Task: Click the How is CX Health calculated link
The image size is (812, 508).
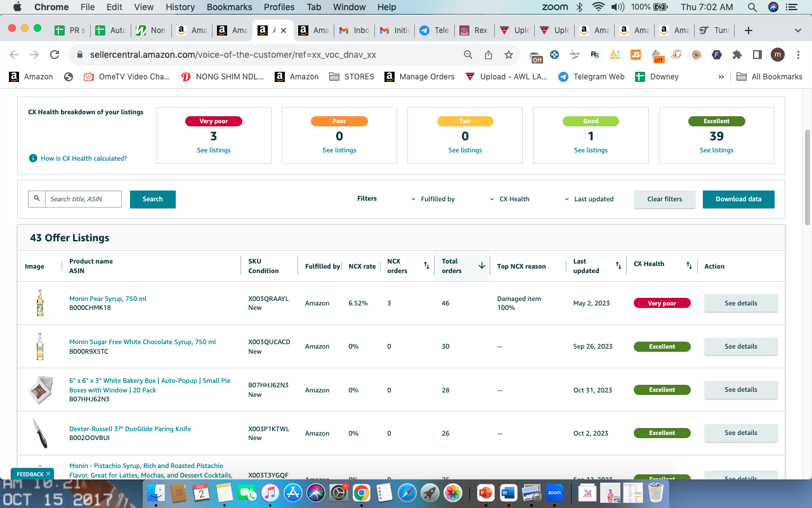Action: click(84, 158)
